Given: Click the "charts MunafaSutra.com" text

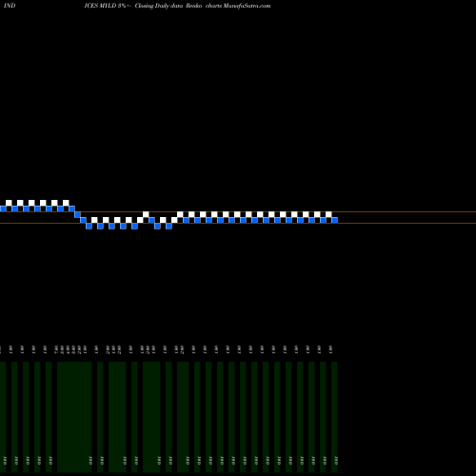Looking at the screenshot, I should tap(238, 6).
